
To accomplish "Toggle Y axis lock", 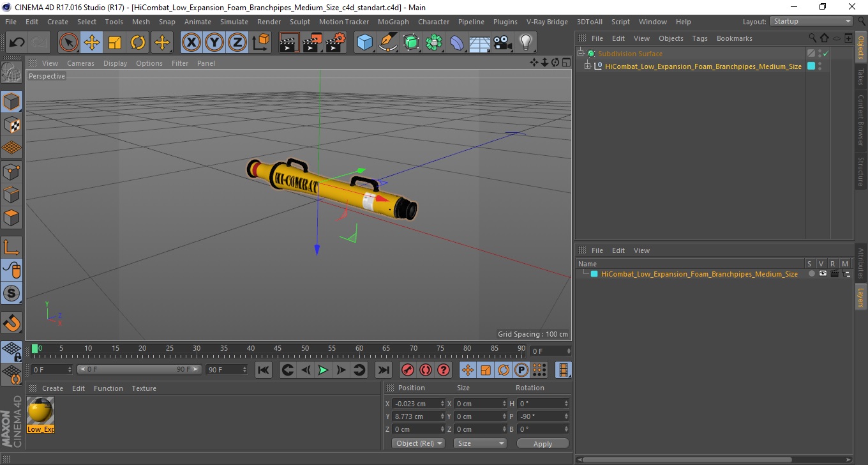I will (x=214, y=43).
